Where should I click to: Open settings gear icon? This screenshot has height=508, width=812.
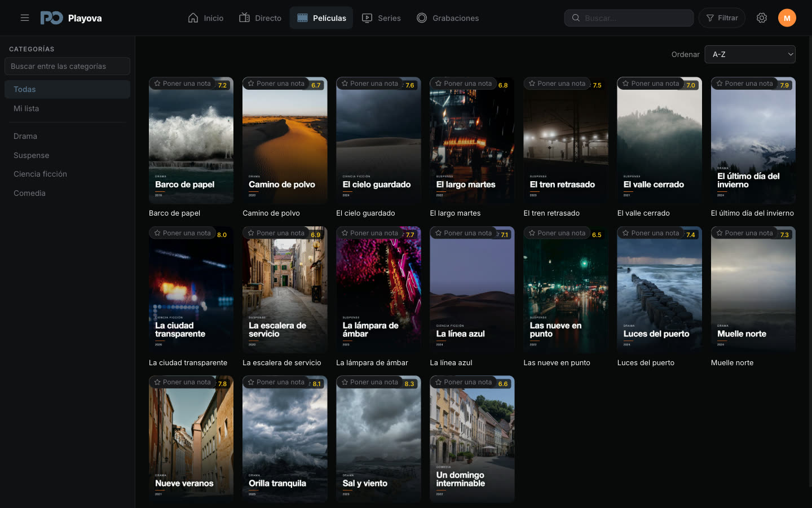(762, 18)
